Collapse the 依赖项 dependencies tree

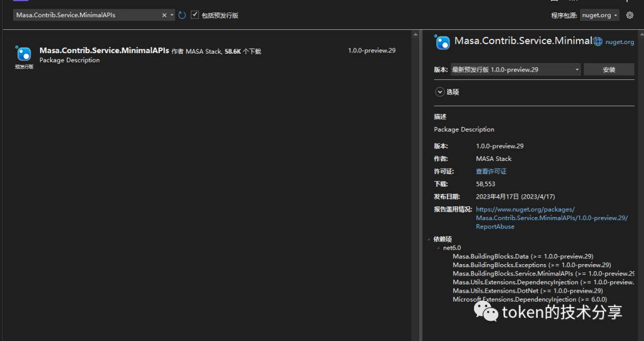[x=429, y=240]
